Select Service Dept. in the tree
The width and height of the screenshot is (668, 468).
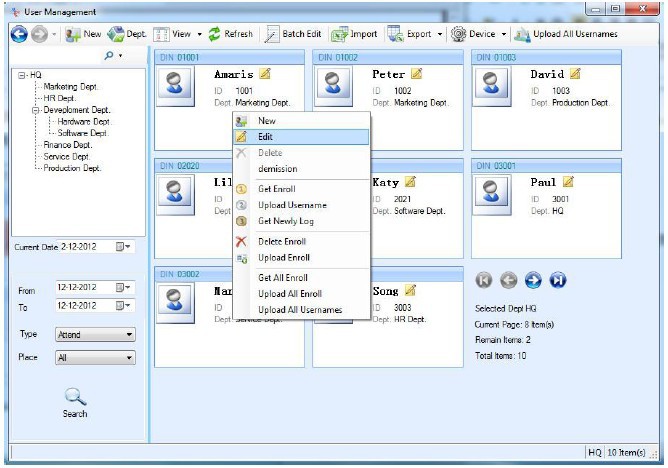(x=66, y=157)
